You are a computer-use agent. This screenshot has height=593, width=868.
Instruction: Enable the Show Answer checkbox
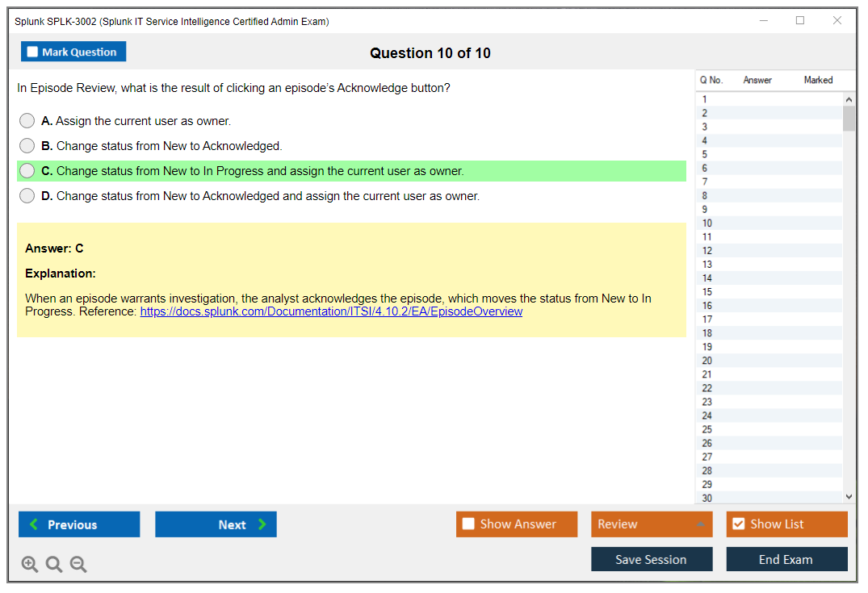469,524
